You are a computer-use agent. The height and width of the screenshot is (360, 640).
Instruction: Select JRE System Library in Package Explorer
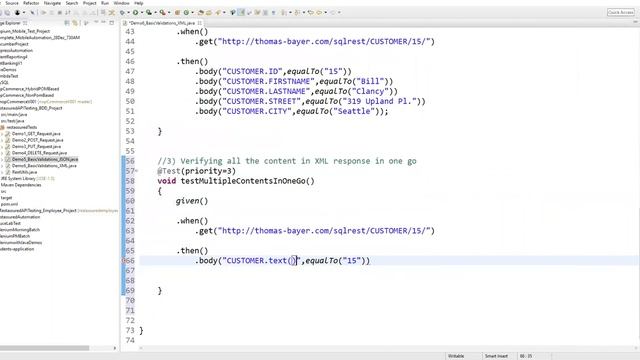click(x=27, y=178)
